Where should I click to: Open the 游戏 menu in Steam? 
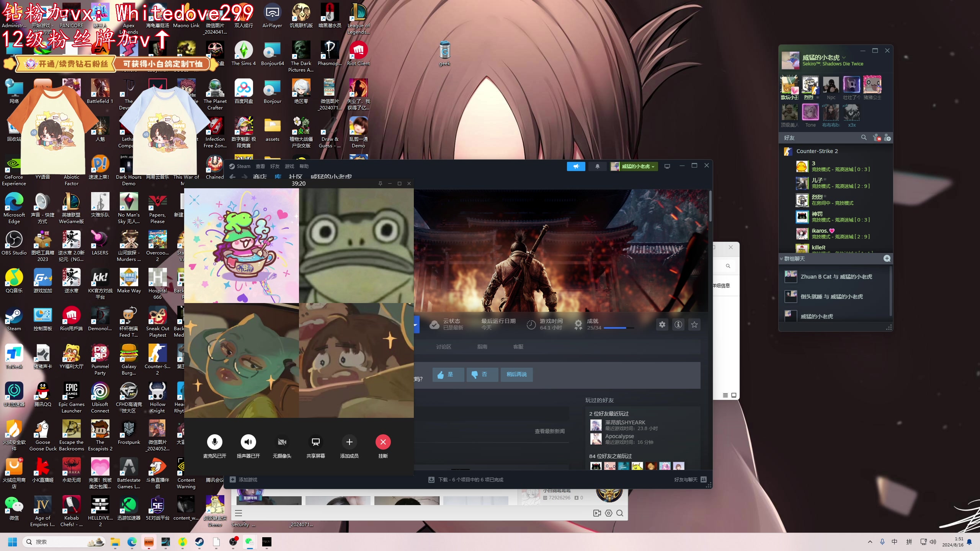click(289, 166)
